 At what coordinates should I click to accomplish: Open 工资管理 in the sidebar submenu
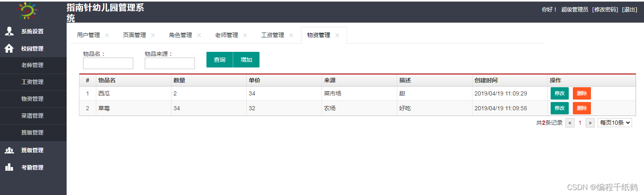(x=33, y=82)
